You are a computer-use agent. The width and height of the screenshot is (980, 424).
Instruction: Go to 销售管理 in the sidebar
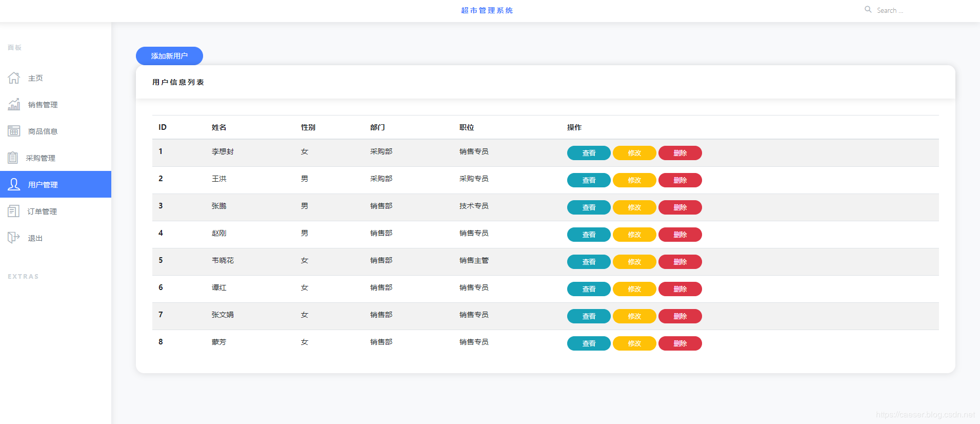[x=55, y=105]
